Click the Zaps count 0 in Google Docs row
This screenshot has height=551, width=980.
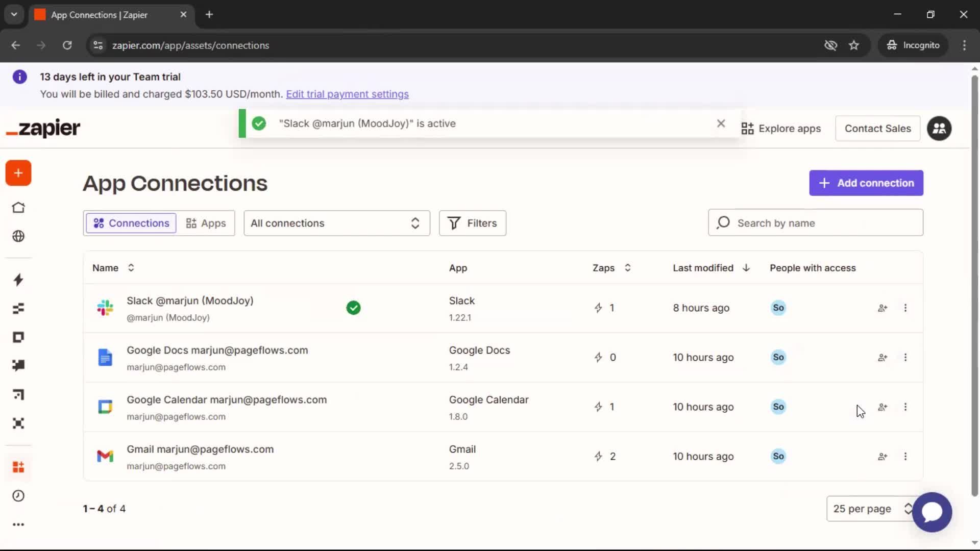pos(605,358)
